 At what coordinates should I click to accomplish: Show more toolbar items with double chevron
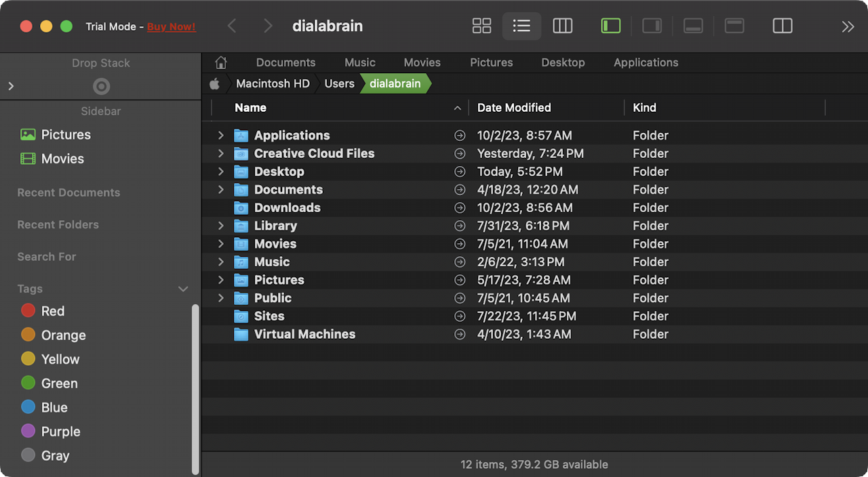pyautogui.click(x=848, y=26)
